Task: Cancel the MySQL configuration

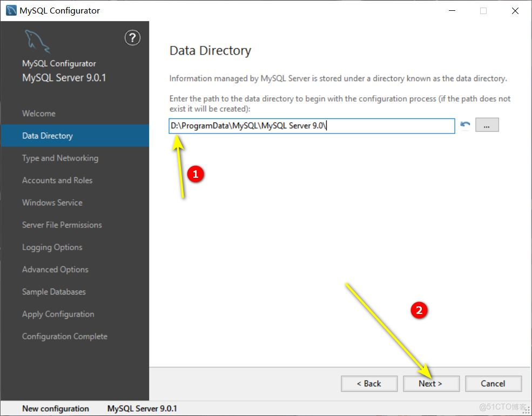Action: pos(493,384)
